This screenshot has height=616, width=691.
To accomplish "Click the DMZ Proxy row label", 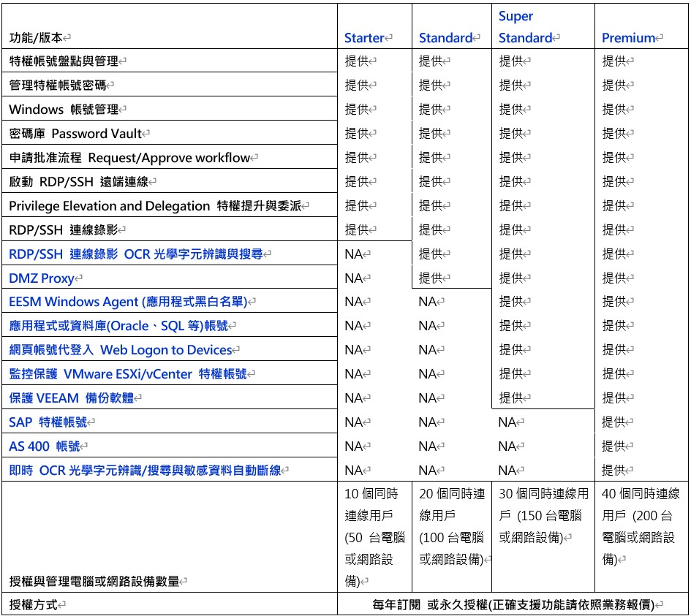I will tap(42, 278).
